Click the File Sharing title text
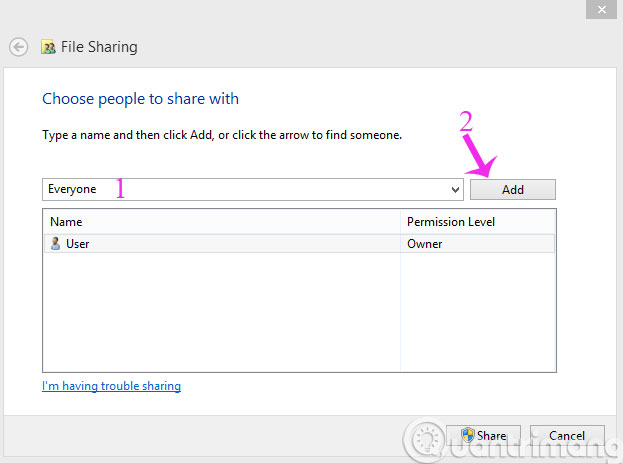 point(100,47)
